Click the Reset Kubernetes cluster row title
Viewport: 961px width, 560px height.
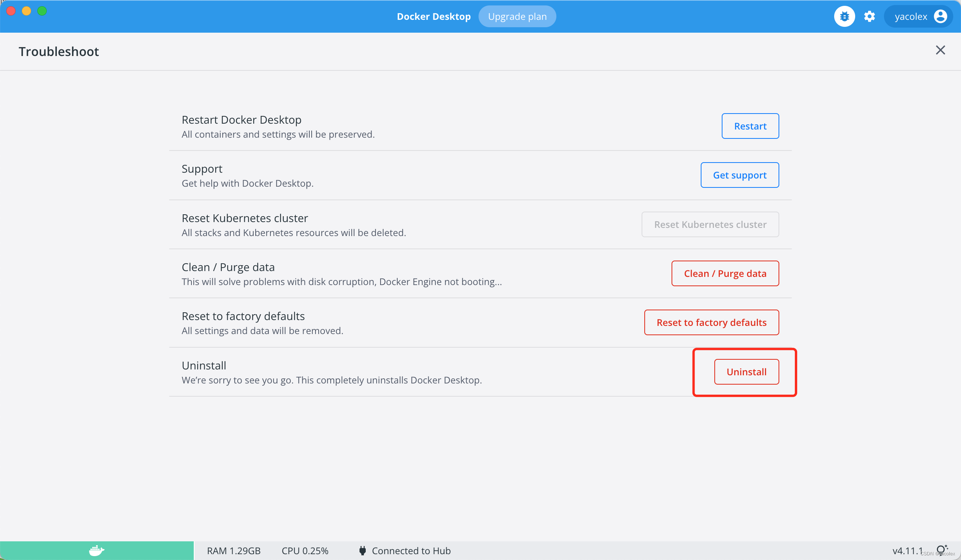(x=245, y=218)
